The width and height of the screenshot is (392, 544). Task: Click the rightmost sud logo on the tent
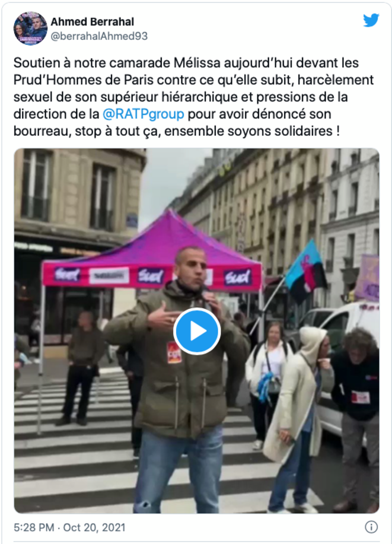(x=237, y=278)
